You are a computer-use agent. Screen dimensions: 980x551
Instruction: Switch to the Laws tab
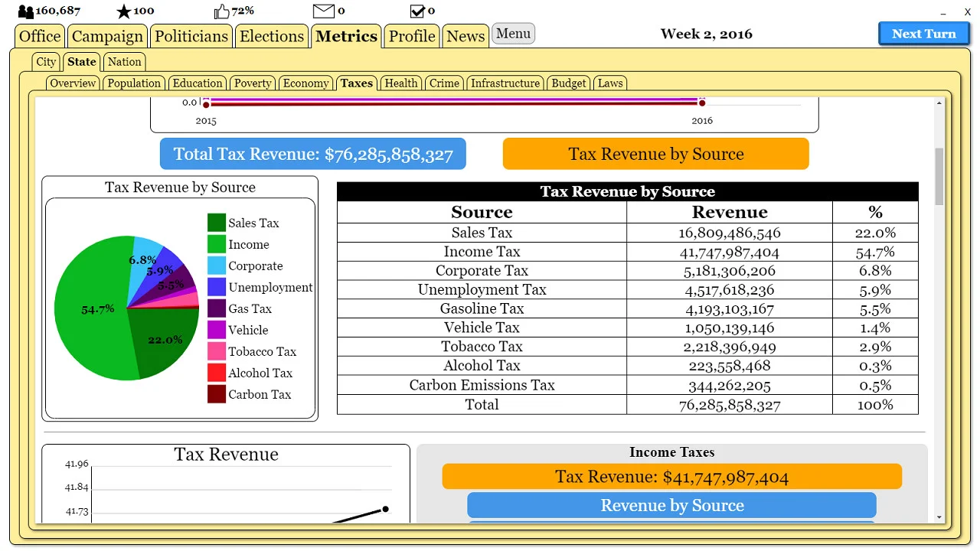tap(610, 83)
